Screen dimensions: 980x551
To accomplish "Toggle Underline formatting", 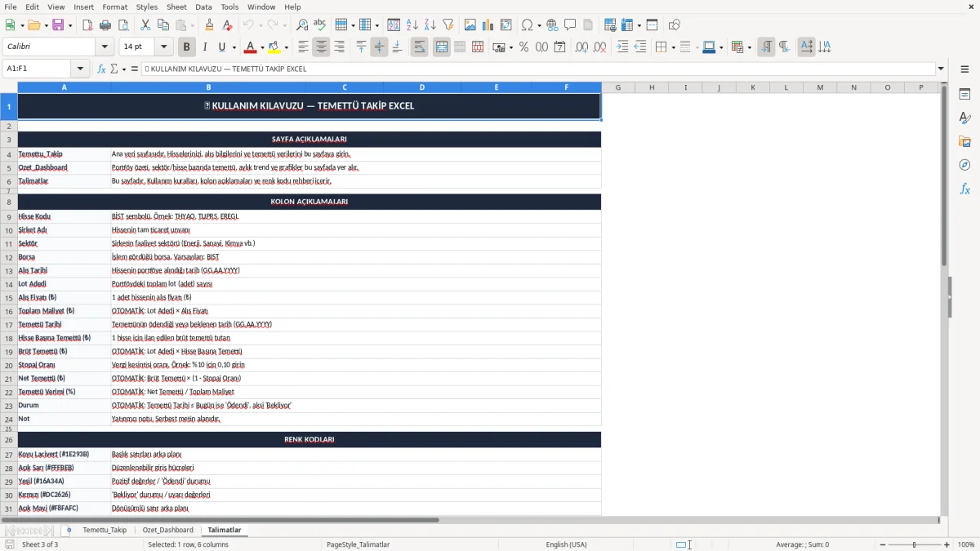I will pyautogui.click(x=221, y=47).
